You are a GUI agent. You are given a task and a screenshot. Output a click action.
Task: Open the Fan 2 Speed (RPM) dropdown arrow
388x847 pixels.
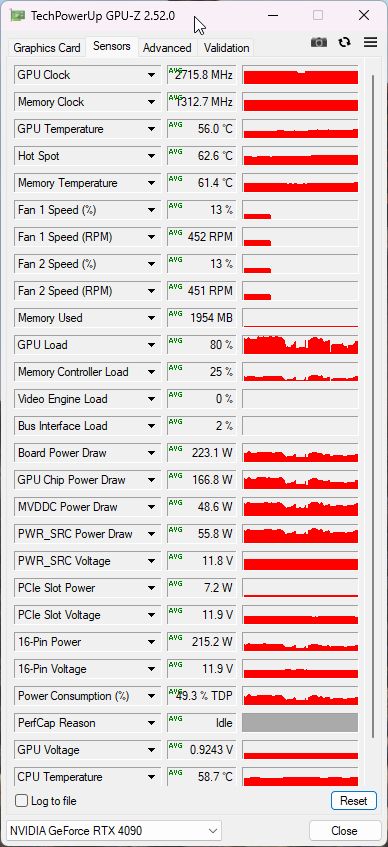tap(151, 291)
